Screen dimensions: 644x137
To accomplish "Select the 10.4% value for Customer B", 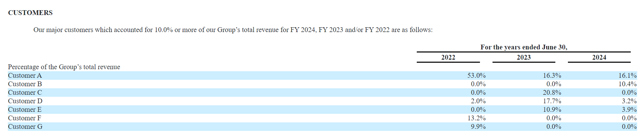I will [627, 84].
